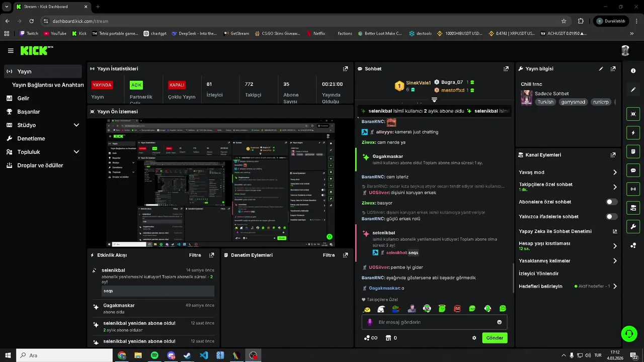This screenshot has width=644, height=362.
Task: Open Filtre in the Denetim Eylemleri panel
Action: (329, 255)
